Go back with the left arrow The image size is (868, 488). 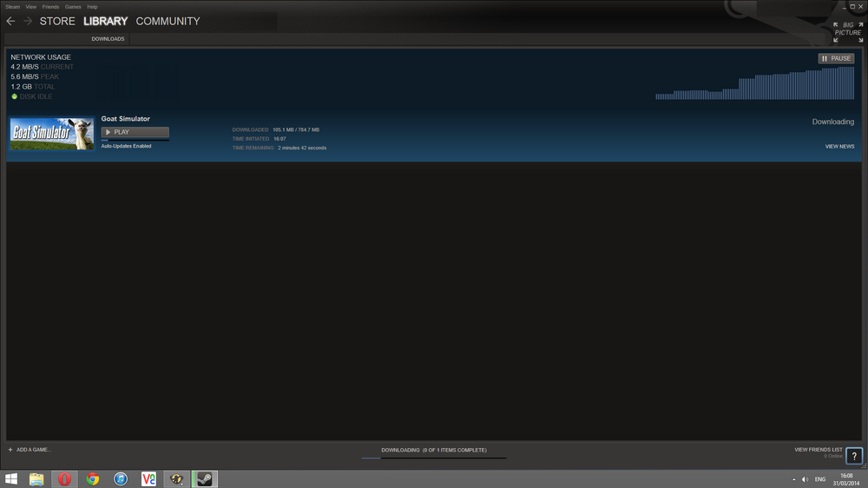10,21
